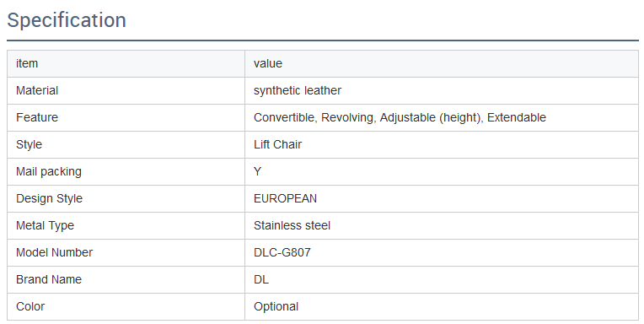The image size is (644, 324).
Task: Click the Material row label
Action: coord(37,90)
